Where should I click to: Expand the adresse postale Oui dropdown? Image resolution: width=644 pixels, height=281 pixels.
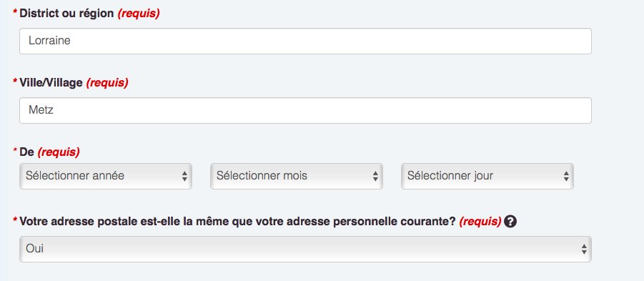305,249
